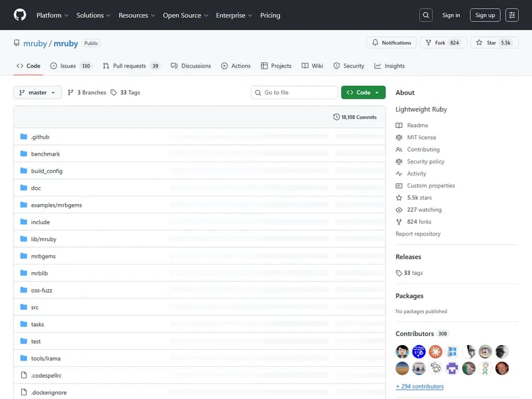The width and height of the screenshot is (532, 399).
Task: Star the mruby repository
Action: (x=491, y=43)
